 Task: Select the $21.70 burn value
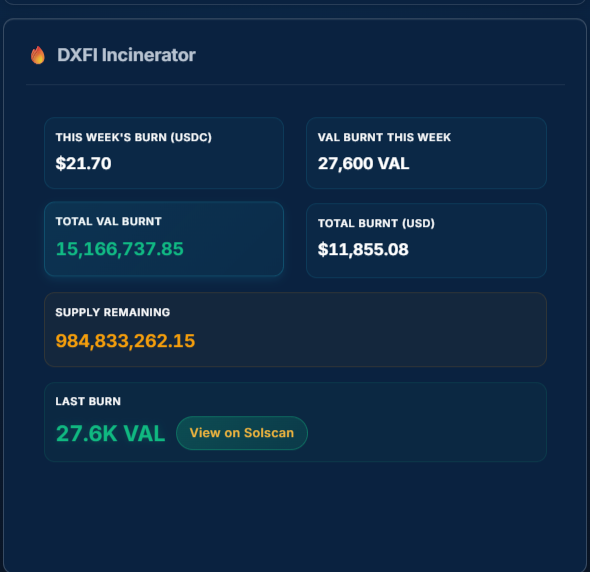point(84,163)
